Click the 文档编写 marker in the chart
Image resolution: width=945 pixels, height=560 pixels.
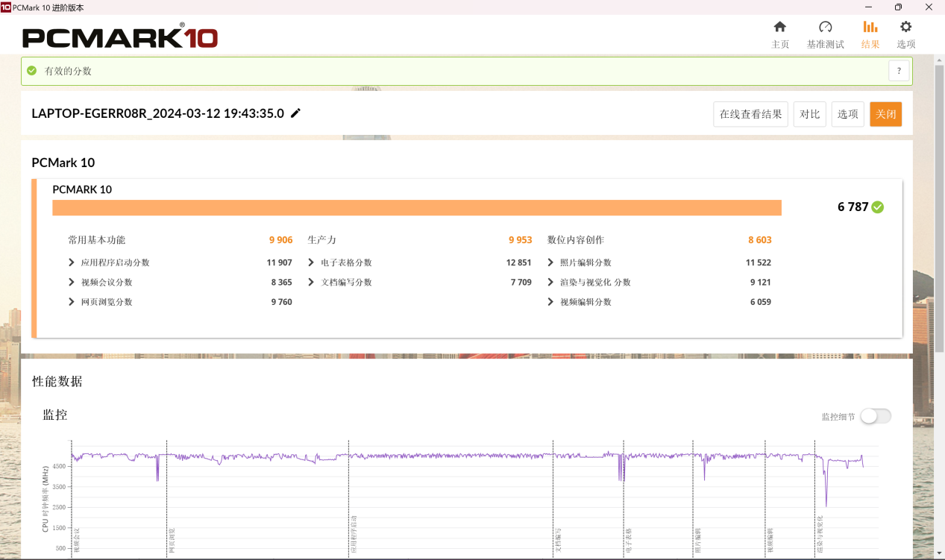point(558,540)
